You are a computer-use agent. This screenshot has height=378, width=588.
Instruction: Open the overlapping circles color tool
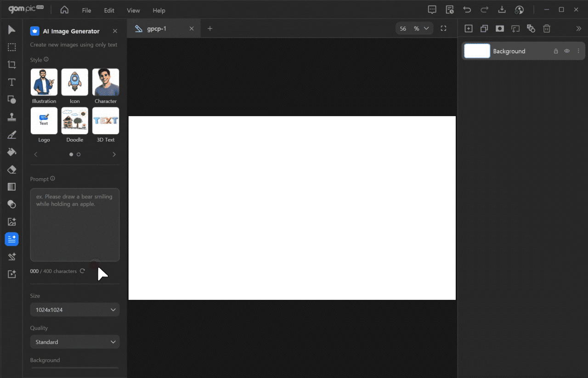(11, 204)
